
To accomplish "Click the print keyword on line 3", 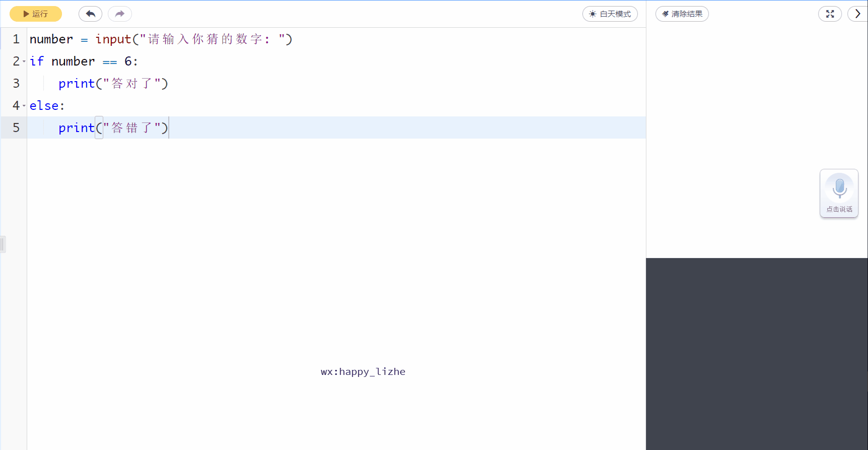I will coord(77,84).
